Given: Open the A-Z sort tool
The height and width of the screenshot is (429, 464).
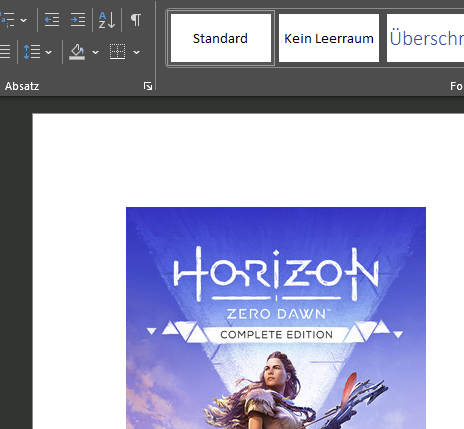Looking at the screenshot, I should coord(107,20).
